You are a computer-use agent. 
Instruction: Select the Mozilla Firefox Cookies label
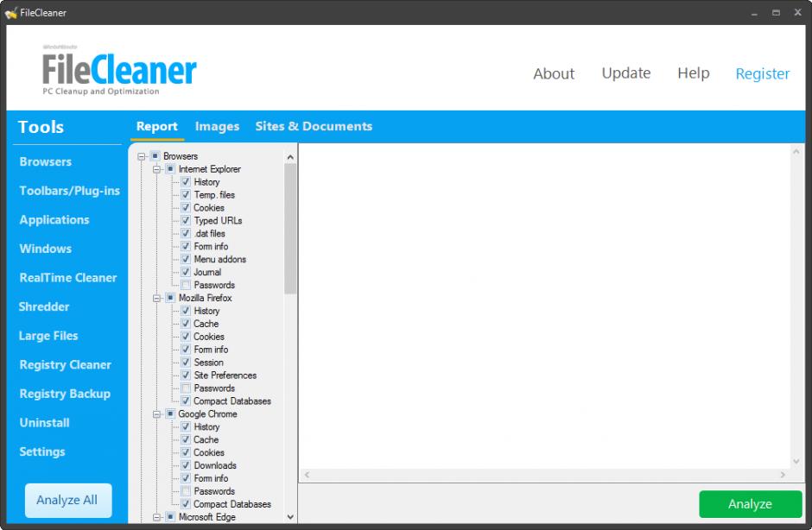pyautogui.click(x=209, y=337)
